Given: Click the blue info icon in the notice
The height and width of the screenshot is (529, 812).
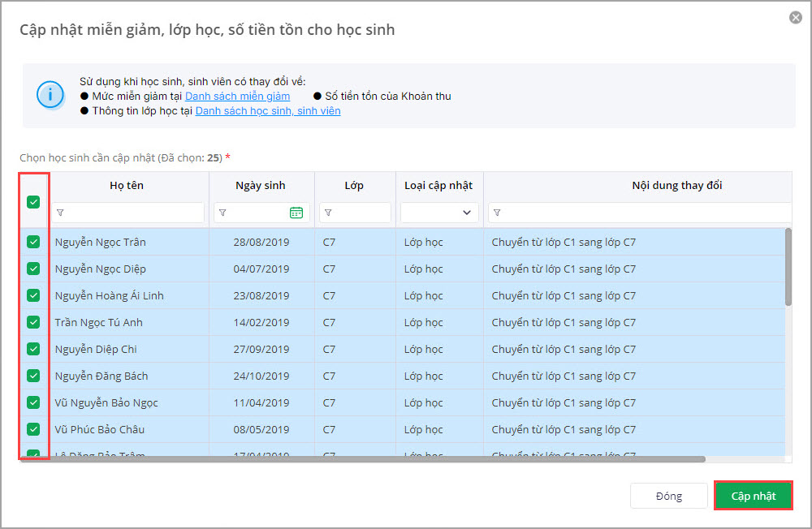Looking at the screenshot, I should pos(50,96).
